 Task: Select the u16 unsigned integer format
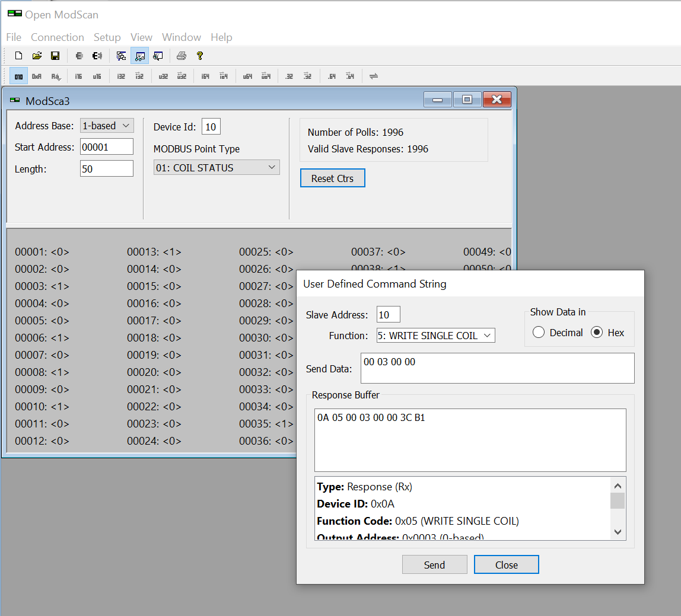pos(97,76)
